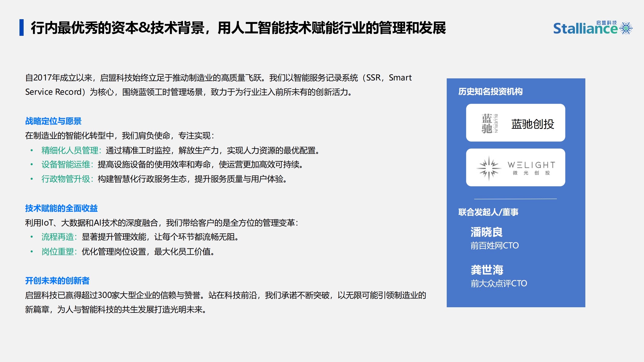Screen dimensions: 644x362
Task: Click the heading 战略定位与愿景
Action: tap(53, 121)
